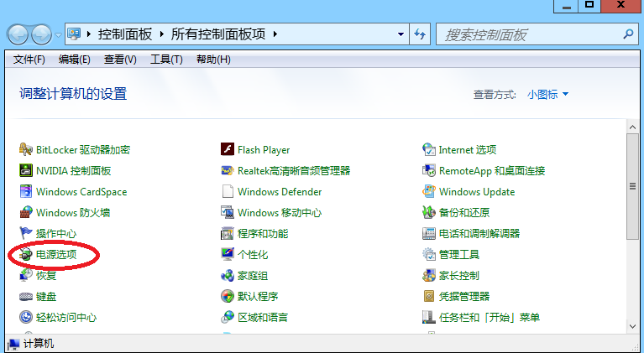This screenshot has height=353, width=644.
Task: Open the Windows 防火墙 firewall icon
Action: point(26,213)
